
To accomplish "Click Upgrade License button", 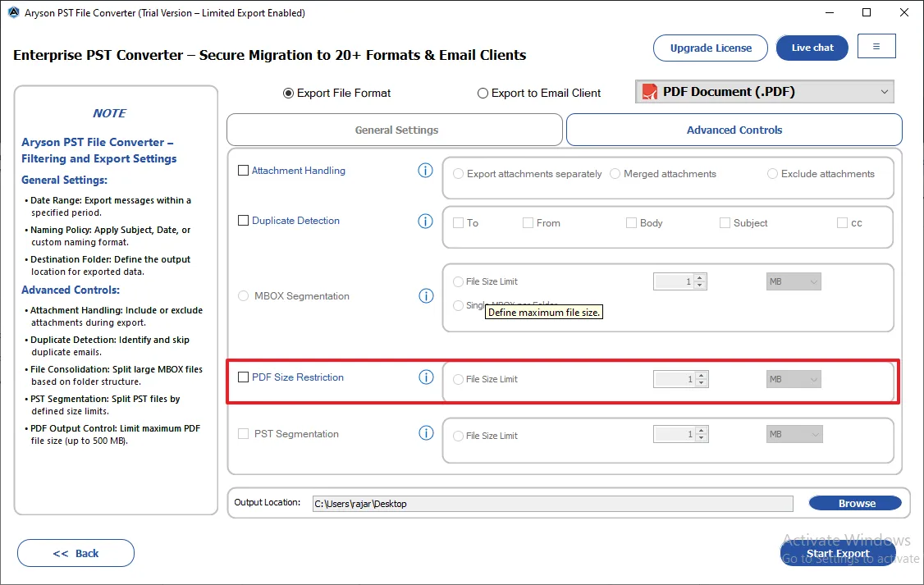I will (x=711, y=48).
